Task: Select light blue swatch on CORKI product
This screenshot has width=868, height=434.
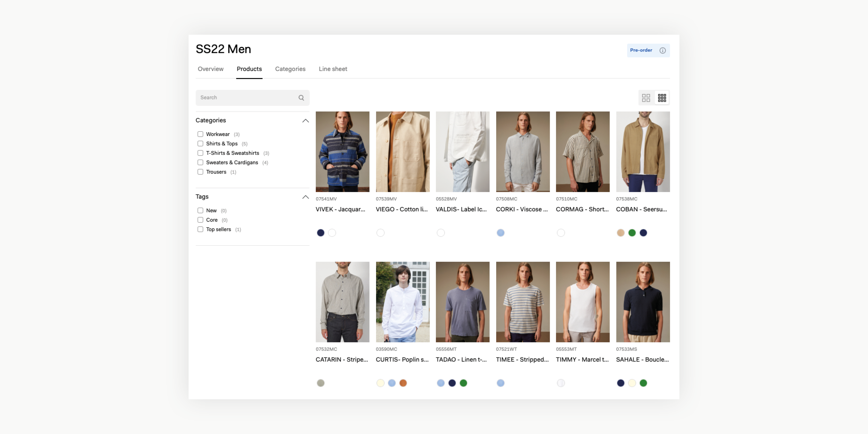Action: [x=501, y=233]
